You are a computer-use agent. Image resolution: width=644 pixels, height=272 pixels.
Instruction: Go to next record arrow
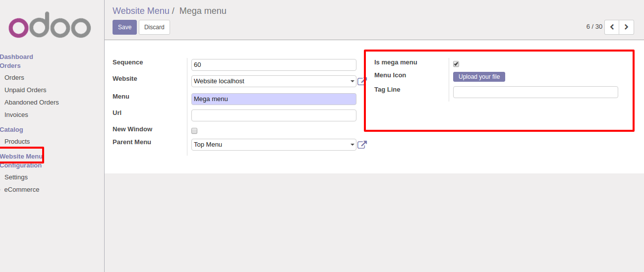(x=627, y=27)
